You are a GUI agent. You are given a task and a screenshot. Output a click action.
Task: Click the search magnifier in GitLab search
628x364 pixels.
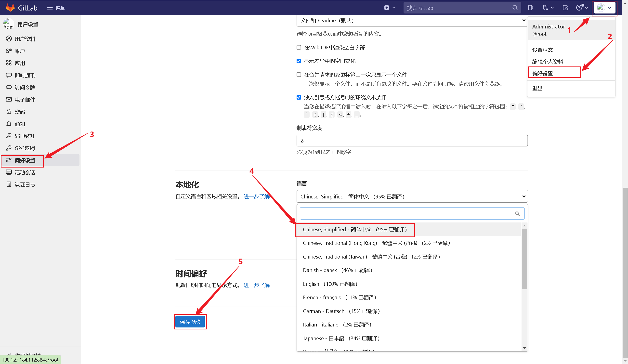(x=515, y=8)
